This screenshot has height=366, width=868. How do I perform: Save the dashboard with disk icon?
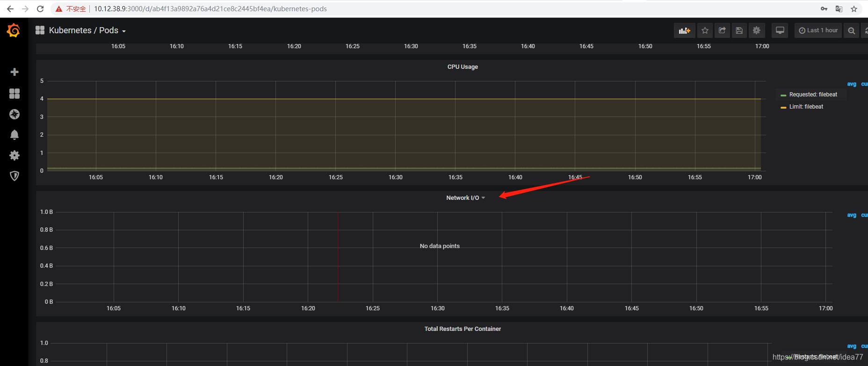tap(739, 30)
